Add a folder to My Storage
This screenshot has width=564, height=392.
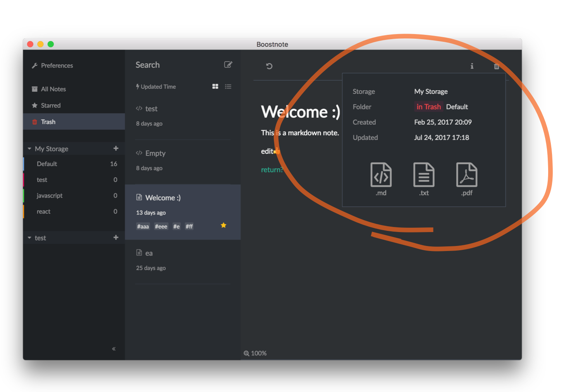(116, 148)
